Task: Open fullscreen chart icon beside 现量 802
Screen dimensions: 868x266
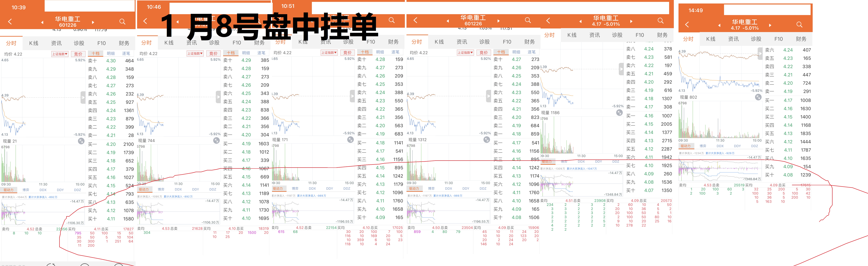Action: pyautogui.click(x=758, y=97)
